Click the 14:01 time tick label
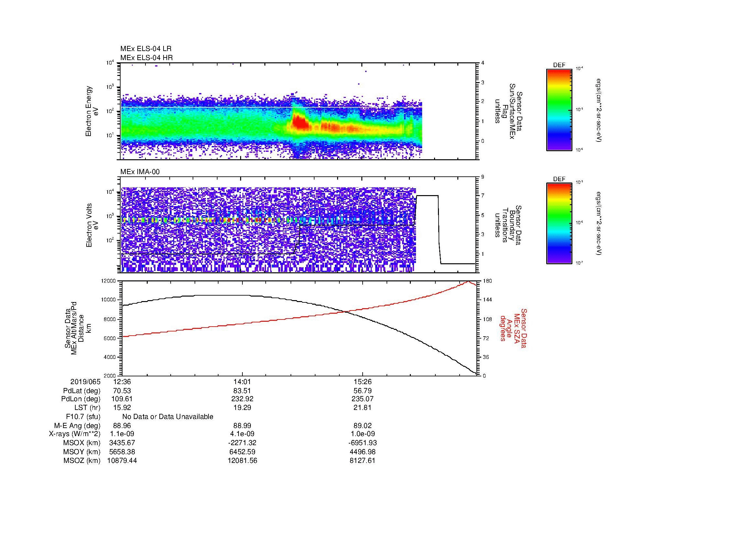 242,382
